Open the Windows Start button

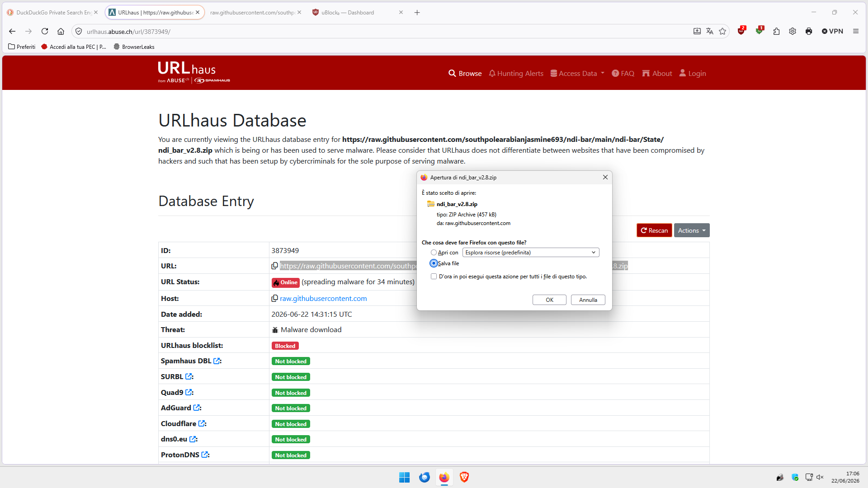click(x=404, y=477)
